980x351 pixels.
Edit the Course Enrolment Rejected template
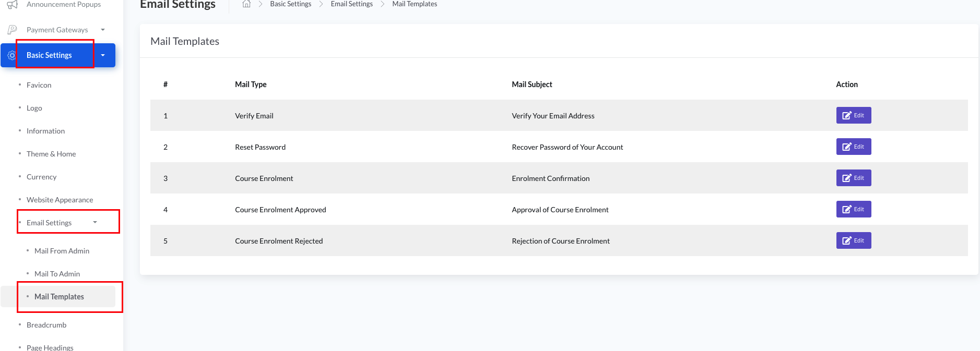(853, 240)
